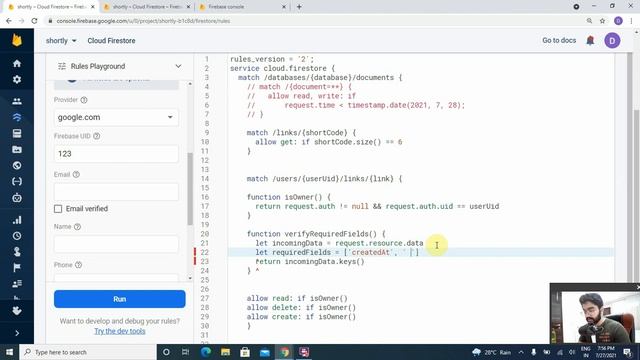Click Go to docs link
This screenshot has width=640, height=360.
[x=559, y=40]
